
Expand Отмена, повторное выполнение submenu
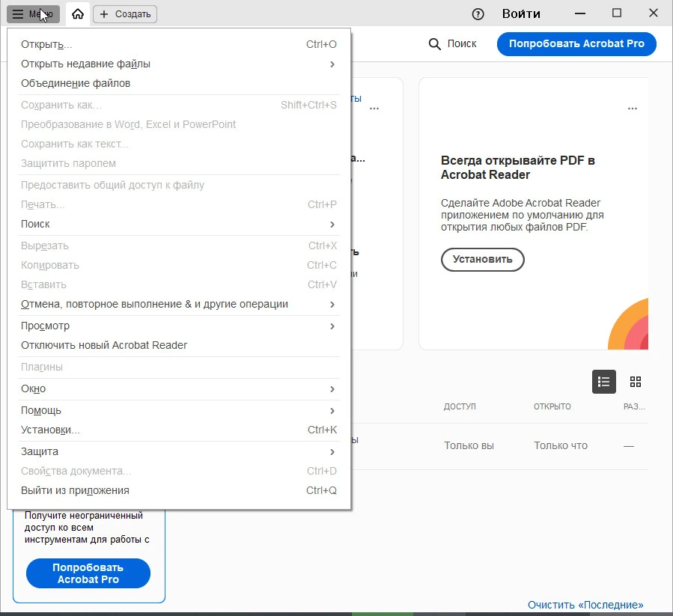coord(179,305)
